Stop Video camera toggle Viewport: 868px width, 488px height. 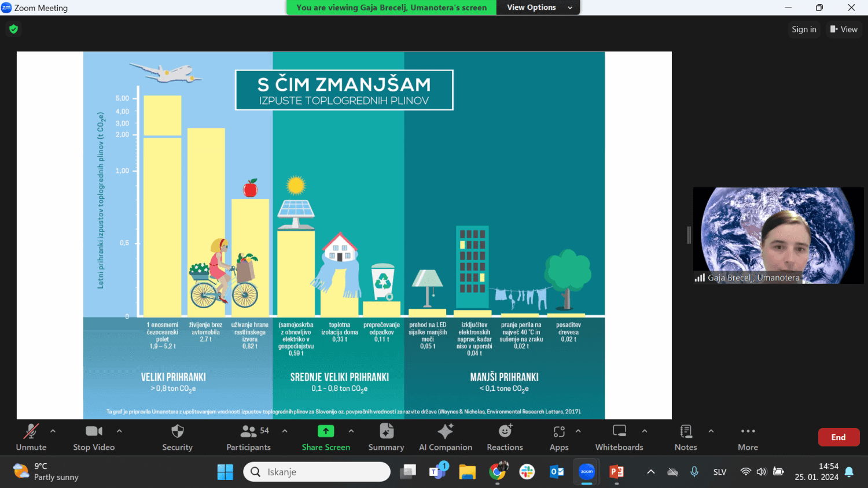pyautogui.click(x=94, y=437)
